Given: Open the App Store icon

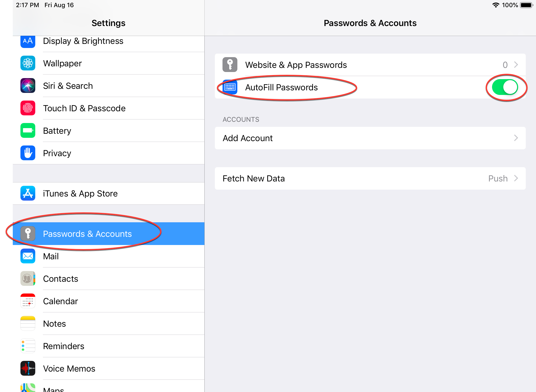Looking at the screenshot, I should [28, 193].
